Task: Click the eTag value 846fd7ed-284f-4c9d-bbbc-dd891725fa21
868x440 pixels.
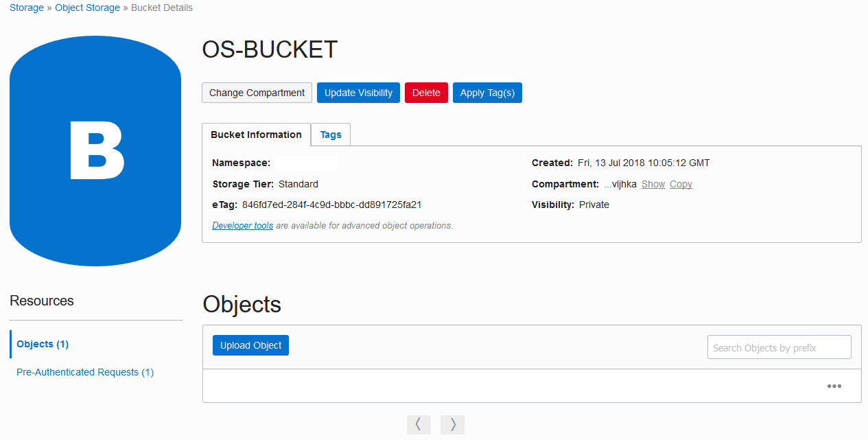Action: tap(331, 205)
